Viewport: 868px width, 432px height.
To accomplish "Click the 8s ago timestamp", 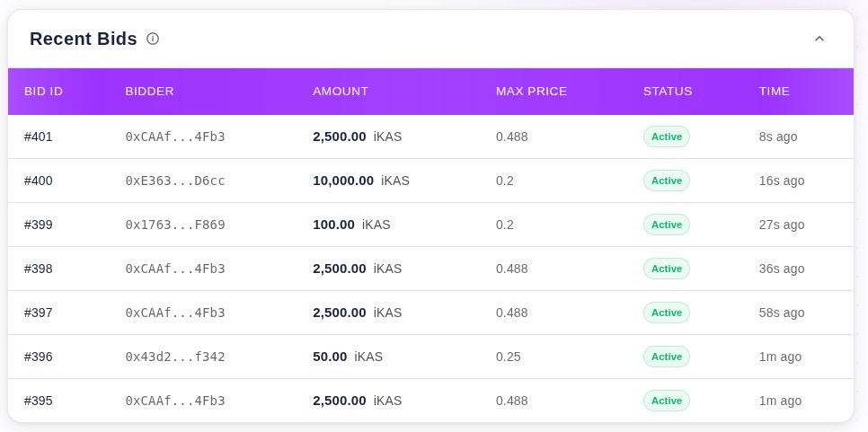I will coord(778,137).
